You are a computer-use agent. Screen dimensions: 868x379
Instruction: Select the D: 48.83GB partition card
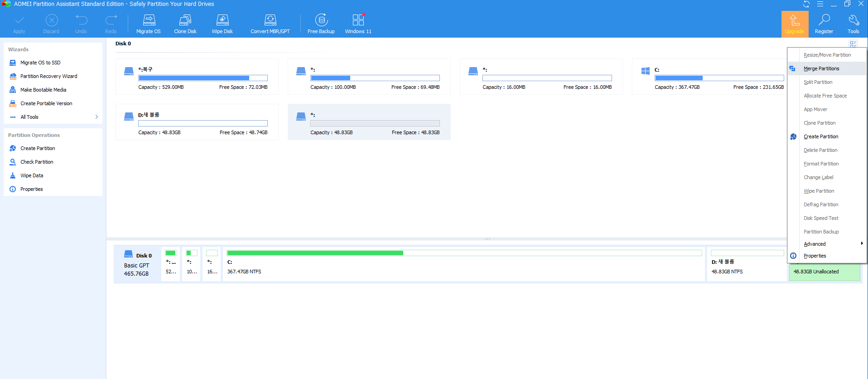tap(197, 122)
